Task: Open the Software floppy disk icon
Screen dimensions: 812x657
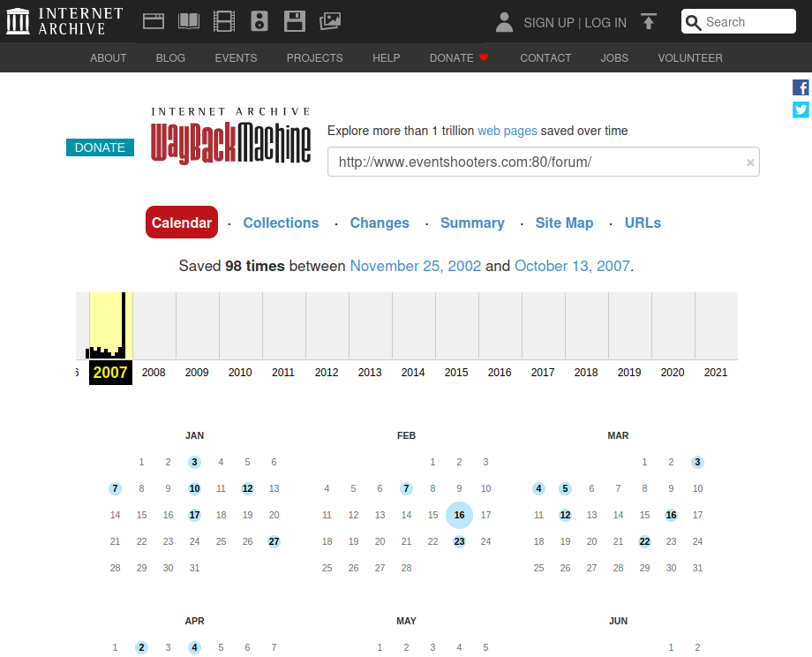Action: 295,22
